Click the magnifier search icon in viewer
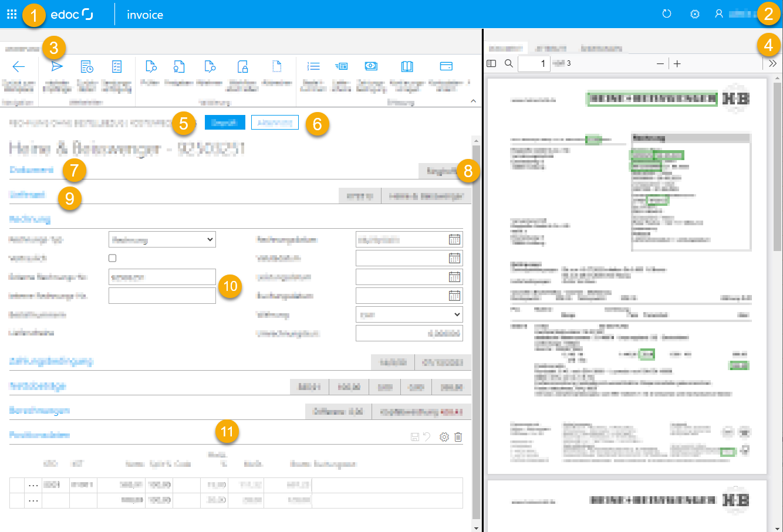 509,63
